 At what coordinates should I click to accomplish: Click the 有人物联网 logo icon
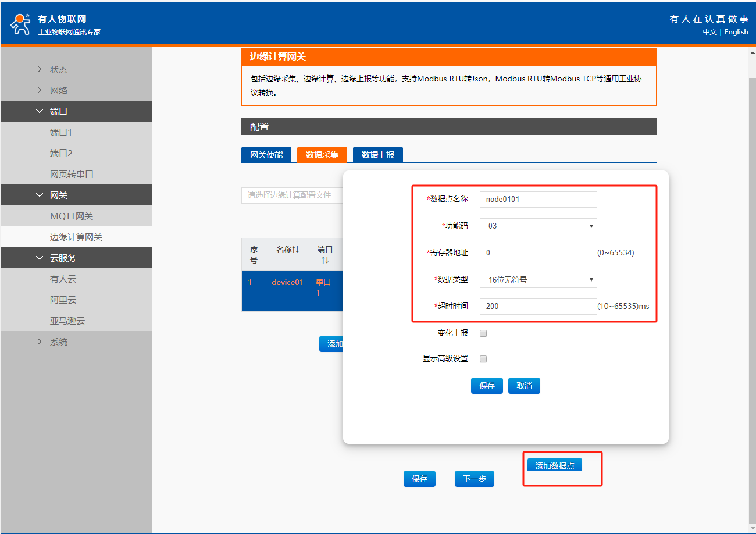20,23
